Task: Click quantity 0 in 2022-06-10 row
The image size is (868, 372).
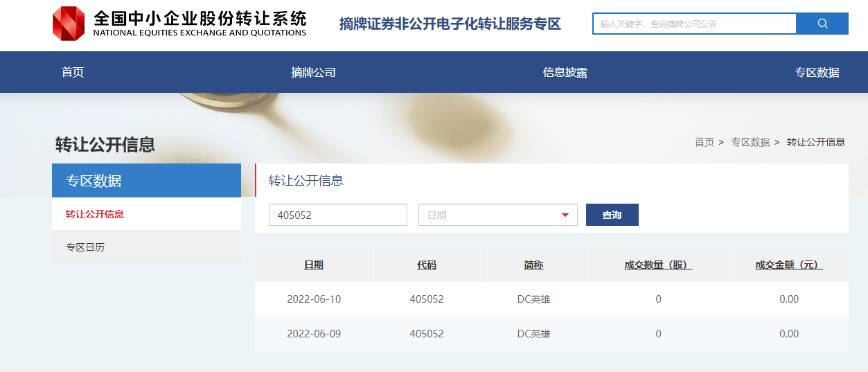Action: [658, 299]
